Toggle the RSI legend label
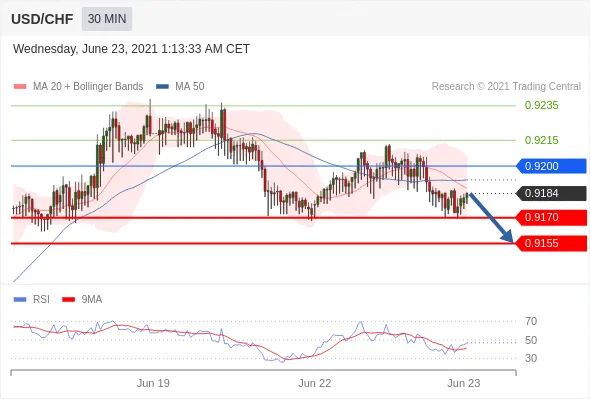Image resolution: width=590 pixels, height=400 pixels. [41, 300]
